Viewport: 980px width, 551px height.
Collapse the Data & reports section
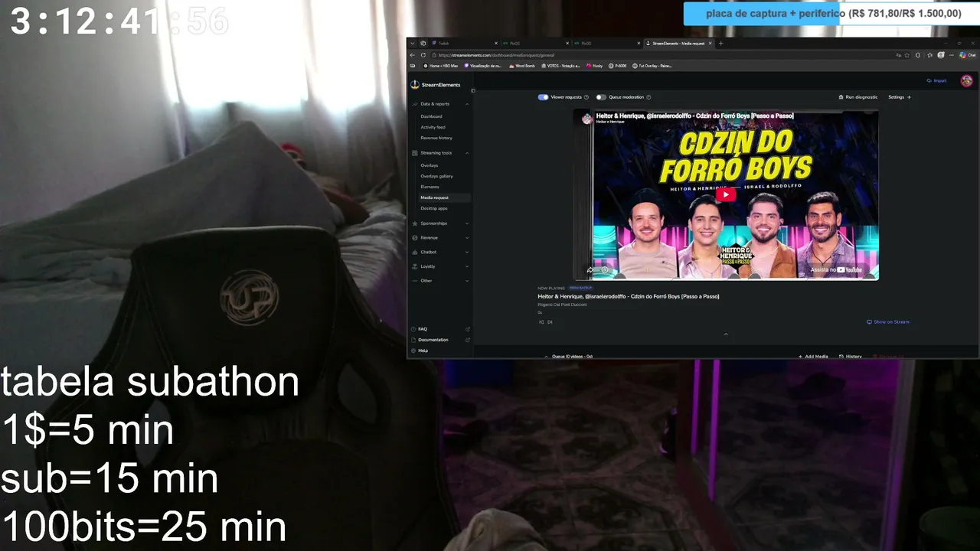467,104
